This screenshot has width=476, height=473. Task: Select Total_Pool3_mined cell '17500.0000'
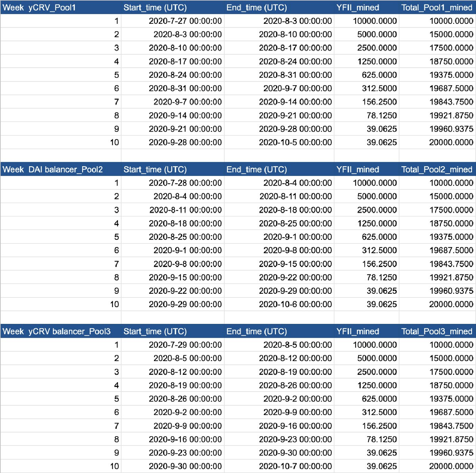tap(437, 372)
